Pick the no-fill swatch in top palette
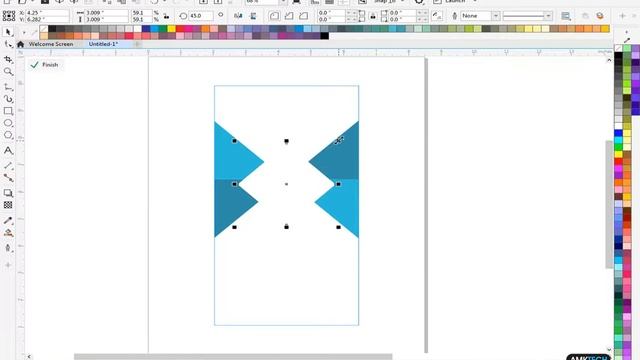This screenshot has height=360, width=640. click(44, 29)
